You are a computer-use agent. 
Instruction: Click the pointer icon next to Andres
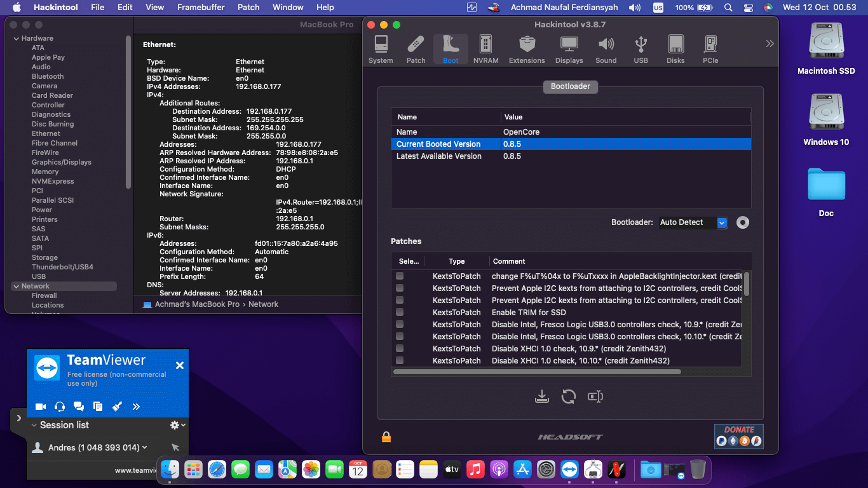[175, 447]
